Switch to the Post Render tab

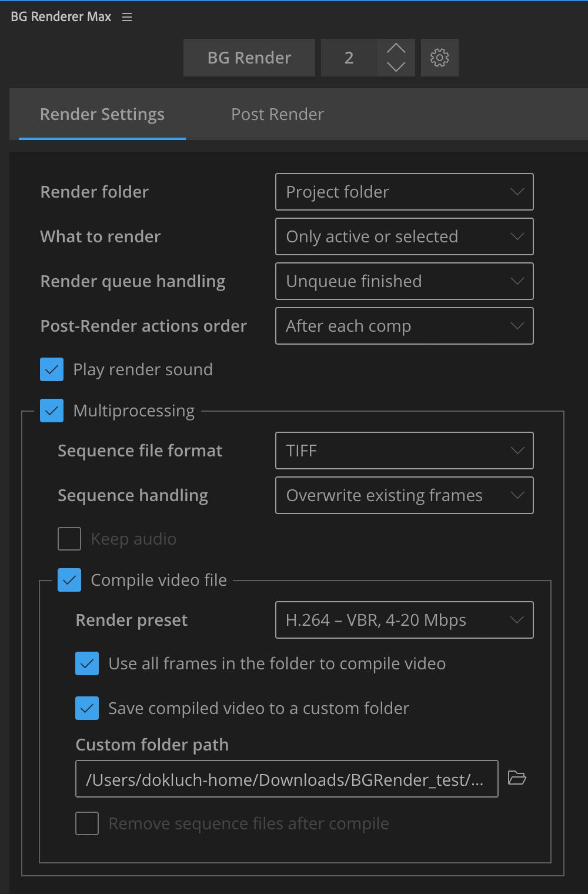click(277, 114)
